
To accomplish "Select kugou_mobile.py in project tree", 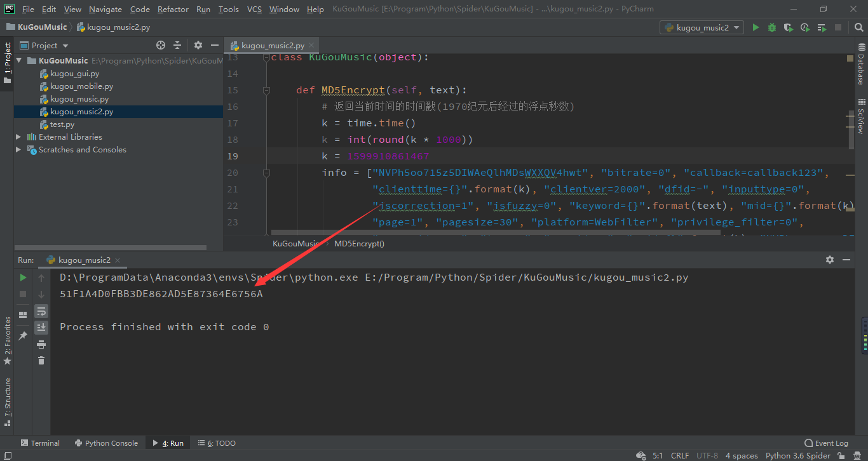I will point(81,86).
